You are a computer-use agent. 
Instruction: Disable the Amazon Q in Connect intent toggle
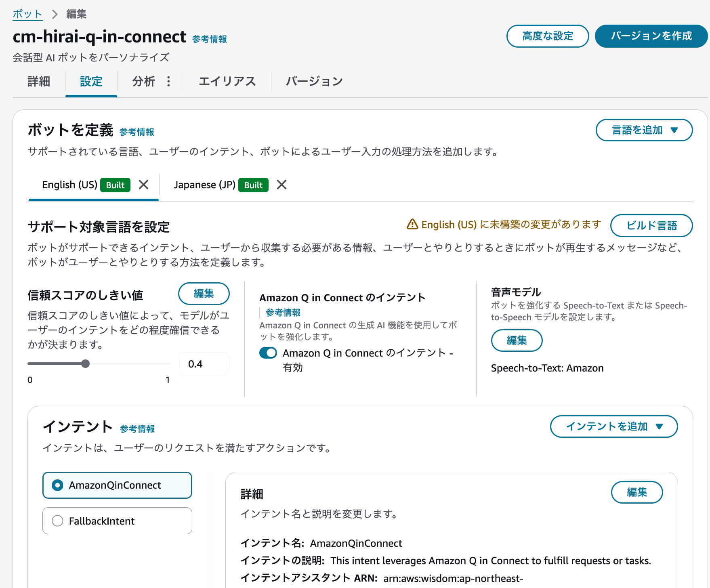coord(268,353)
